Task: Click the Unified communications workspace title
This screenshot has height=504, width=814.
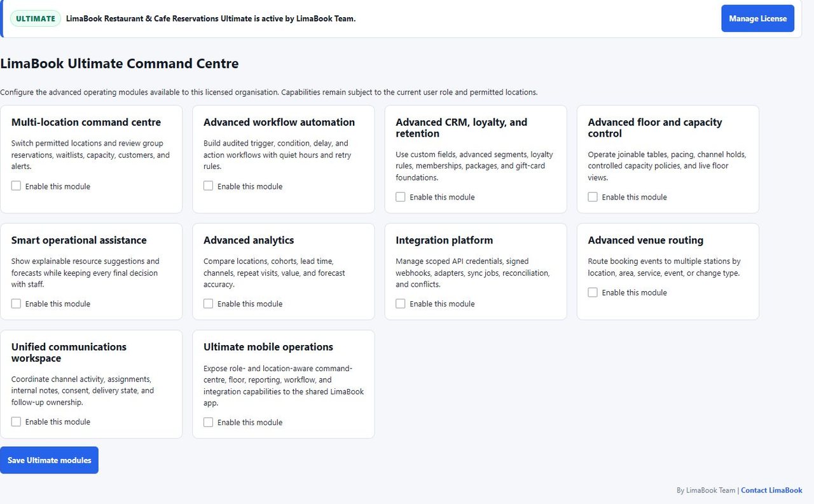Action: [69, 353]
